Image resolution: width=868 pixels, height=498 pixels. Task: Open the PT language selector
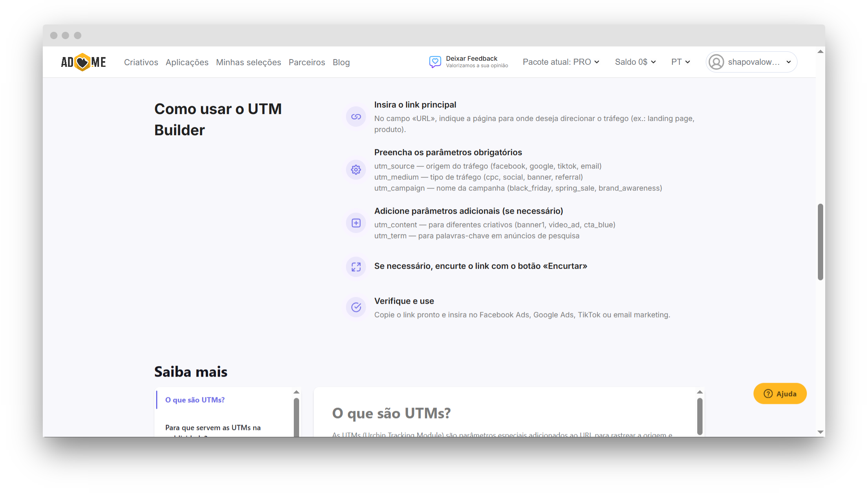click(680, 62)
